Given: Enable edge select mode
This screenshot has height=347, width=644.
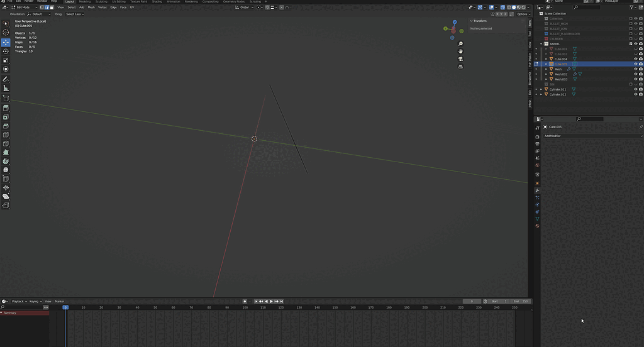Looking at the screenshot, I should click(x=47, y=8).
